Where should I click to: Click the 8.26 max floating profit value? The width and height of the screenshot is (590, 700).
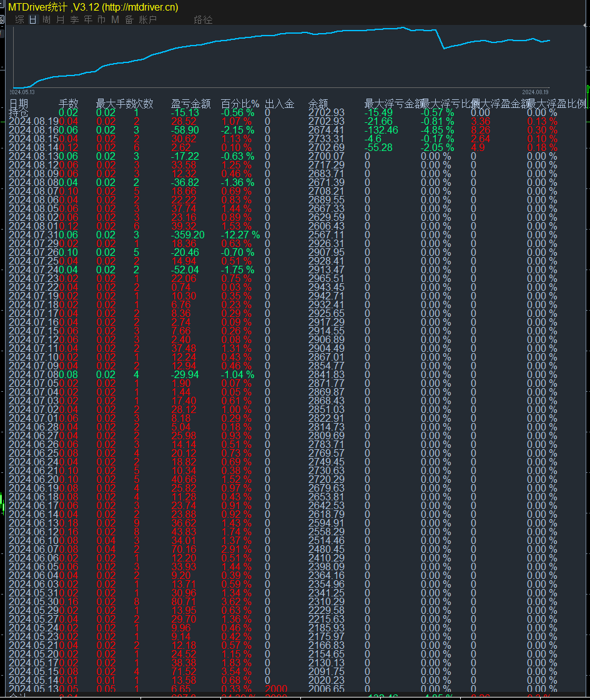(481, 130)
